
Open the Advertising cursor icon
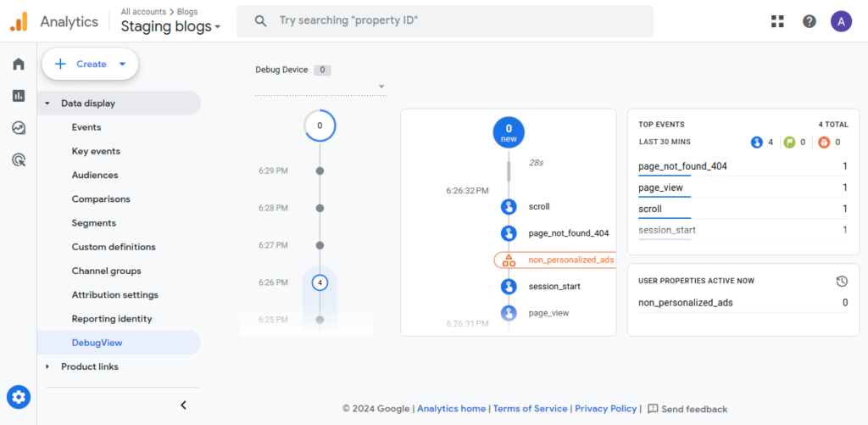(19, 160)
